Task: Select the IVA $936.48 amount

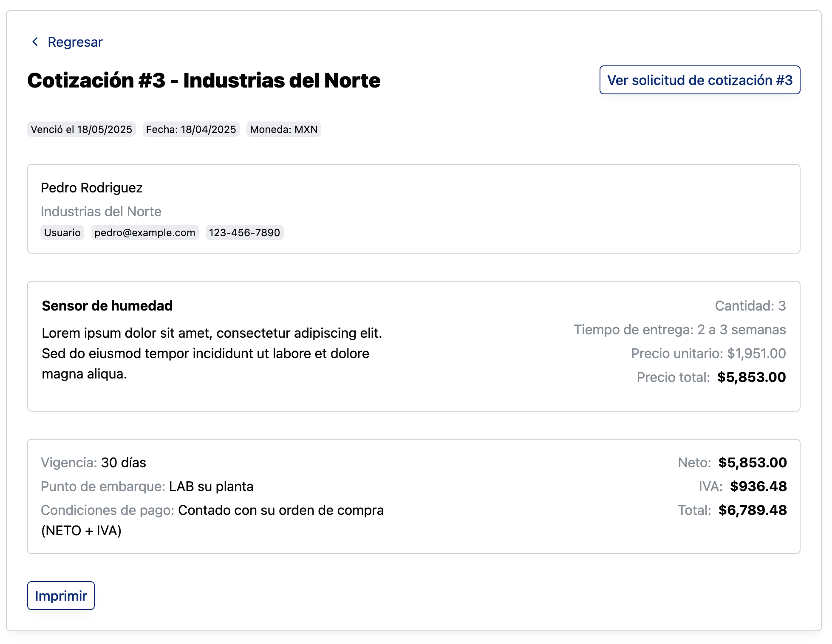Action: point(758,486)
